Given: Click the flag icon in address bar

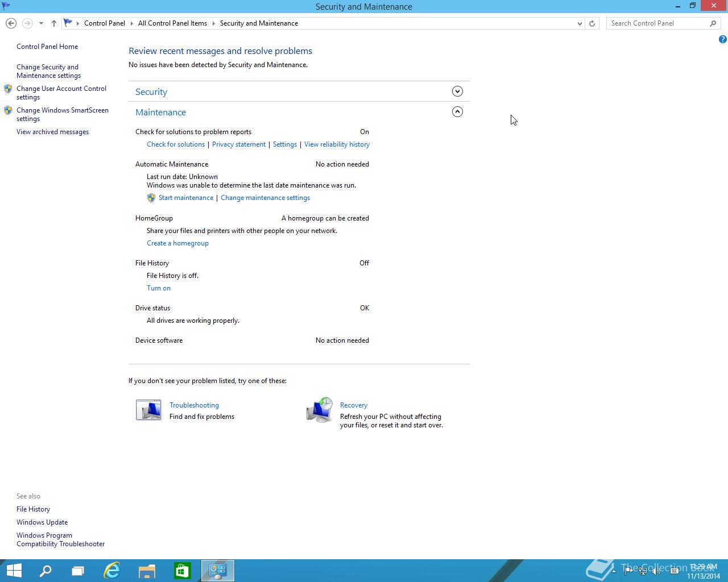Looking at the screenshot, I should (x=68, y=23).
